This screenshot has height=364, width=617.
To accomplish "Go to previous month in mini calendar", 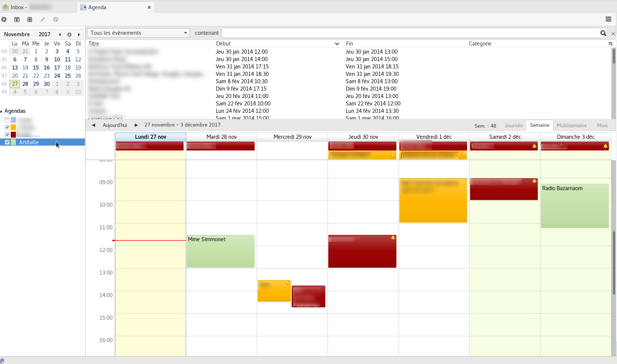I will point(60,34).
